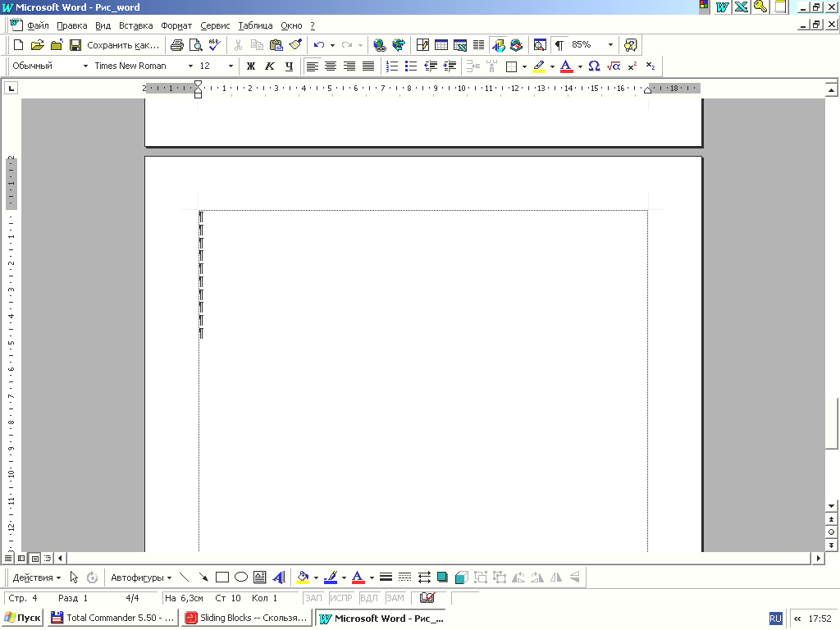
Task: Toggle the drawing toolbar button
Action: tap(498, 45)
